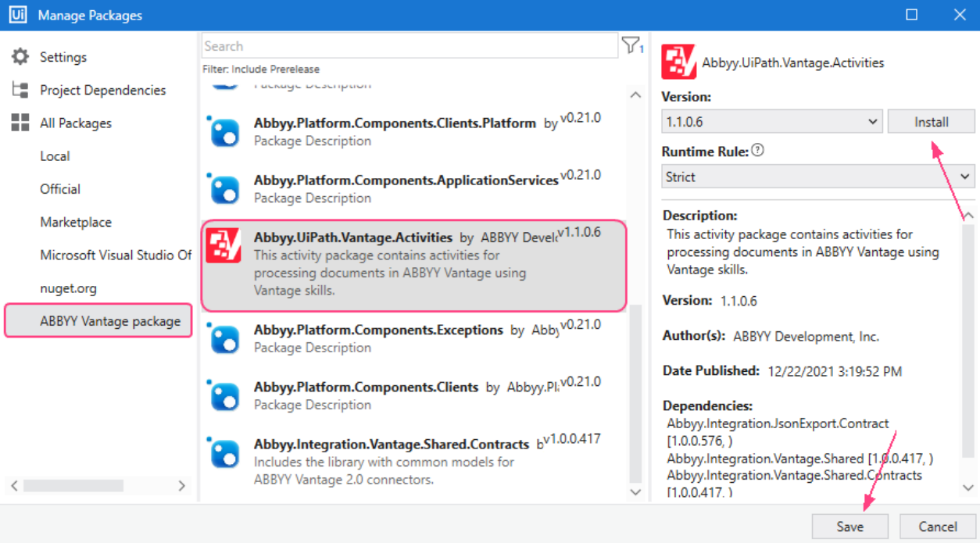
Task: Select Abbyy.Platform.Components.Clients package name
Action: click(x=366, y=387)
